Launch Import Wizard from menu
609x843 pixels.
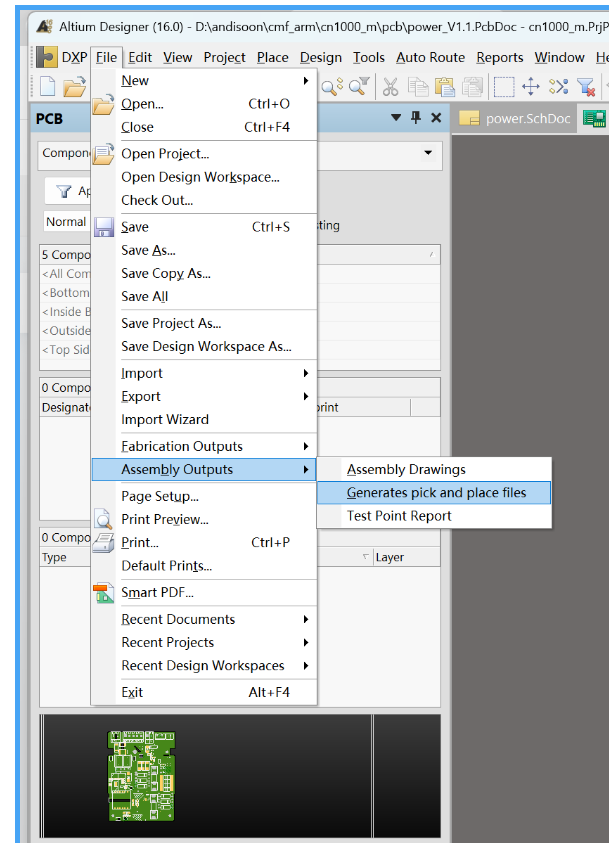tap(204, 419)
